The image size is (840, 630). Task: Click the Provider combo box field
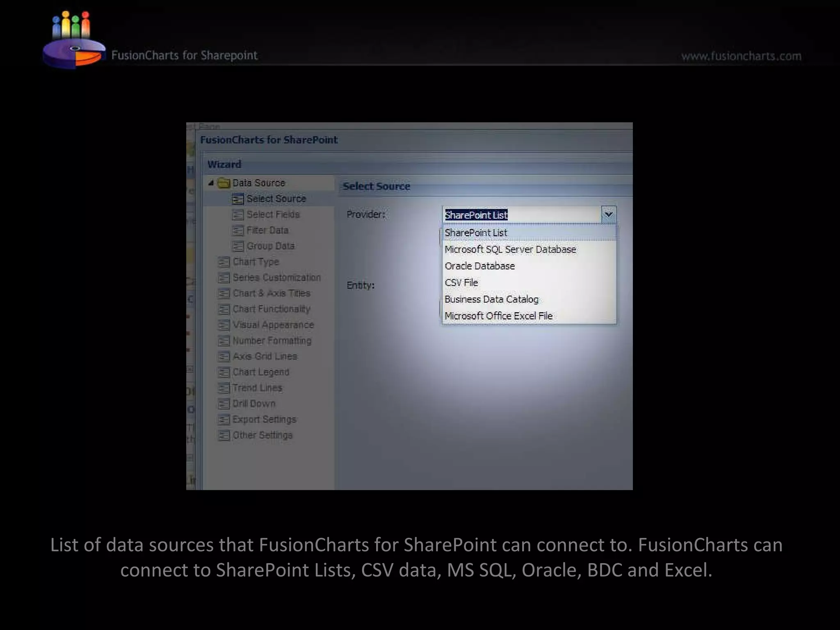[x=522, y=215]
